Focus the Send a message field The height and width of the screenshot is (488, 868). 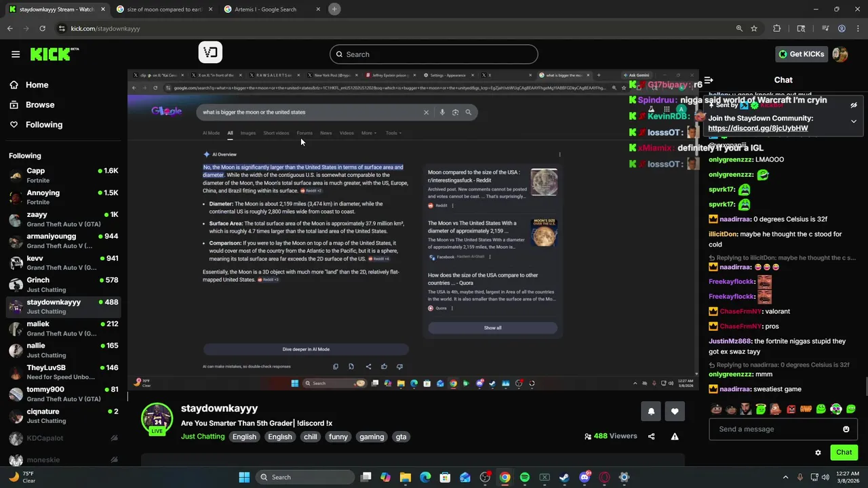coord(783,429)
